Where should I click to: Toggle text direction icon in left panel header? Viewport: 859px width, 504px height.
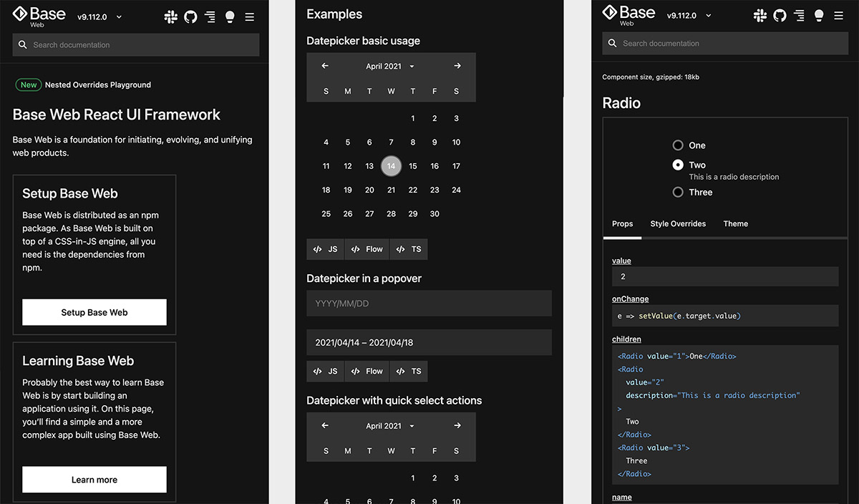[210, 16]
